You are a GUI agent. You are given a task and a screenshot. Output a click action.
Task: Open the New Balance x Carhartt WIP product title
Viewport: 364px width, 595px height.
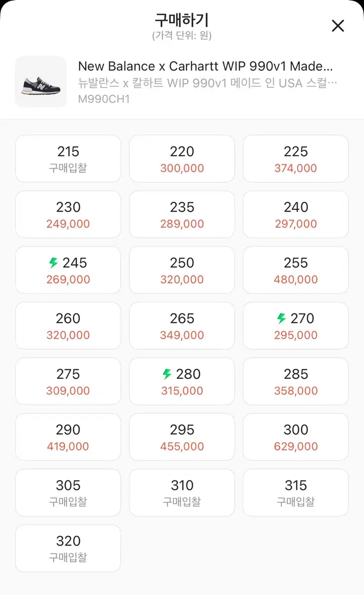[206, 66]
